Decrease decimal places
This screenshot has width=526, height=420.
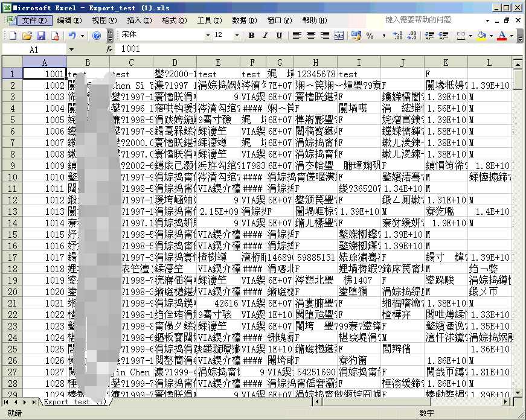[x=412, y=35]
